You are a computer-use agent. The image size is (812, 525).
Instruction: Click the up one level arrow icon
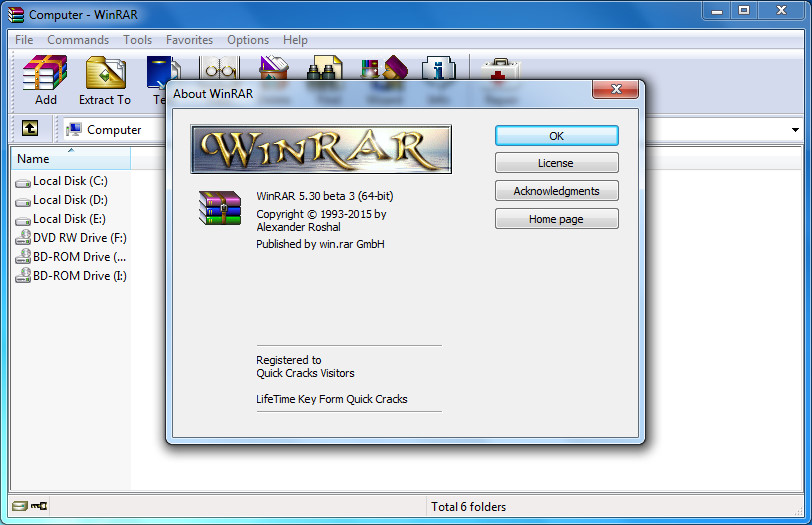pos(30,128)
